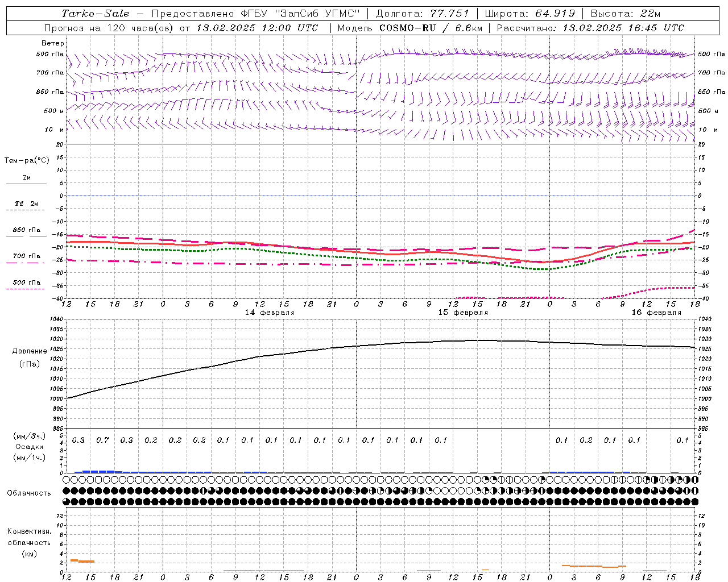Click the '16 февраля' date label
The image size is (728, 582).
pyautogui.click(x=656, y=313)
